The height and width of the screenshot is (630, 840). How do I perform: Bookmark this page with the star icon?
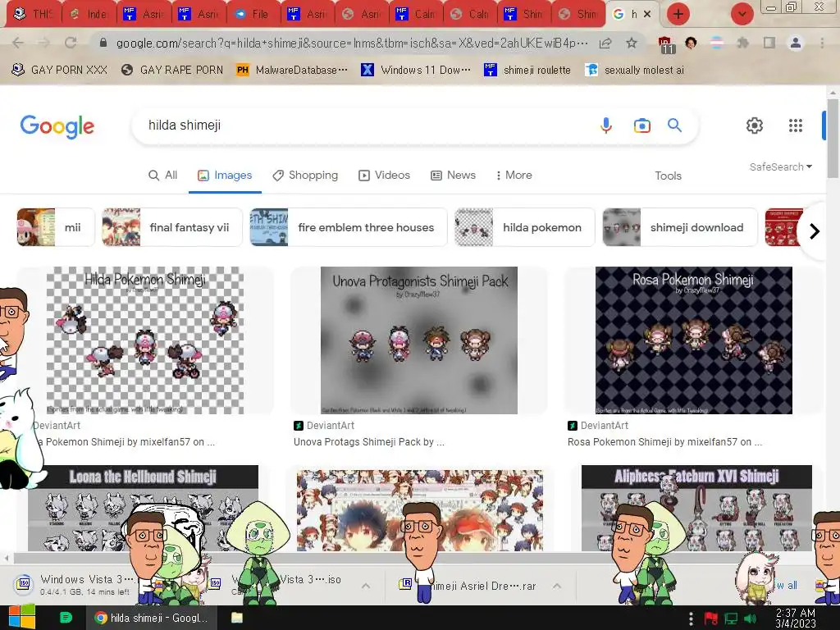tap(632, 43)
